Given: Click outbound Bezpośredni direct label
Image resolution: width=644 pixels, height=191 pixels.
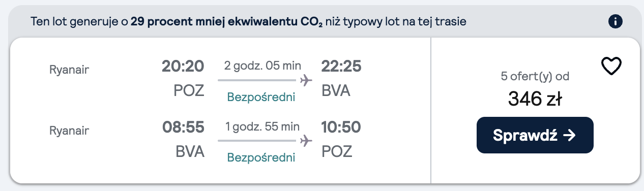Looking at the screenshot, I should pyautogui.click(x=261, y=97).
